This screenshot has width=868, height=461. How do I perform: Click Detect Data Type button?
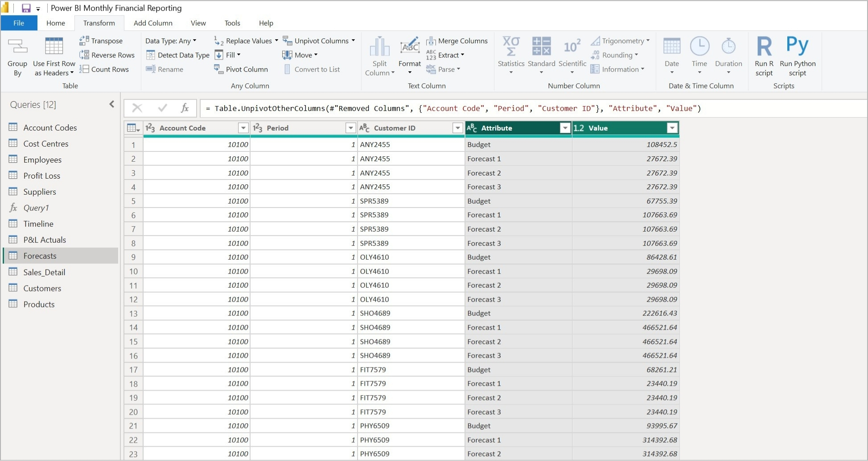point(178,55)
